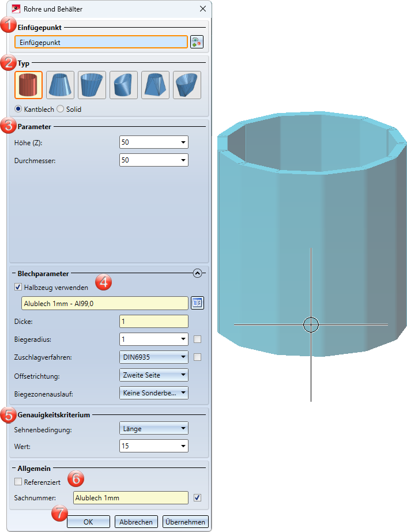The image size is (407, 532).
Task: Open the Höhe (Z) dropdown
Action: pos(183,142)
